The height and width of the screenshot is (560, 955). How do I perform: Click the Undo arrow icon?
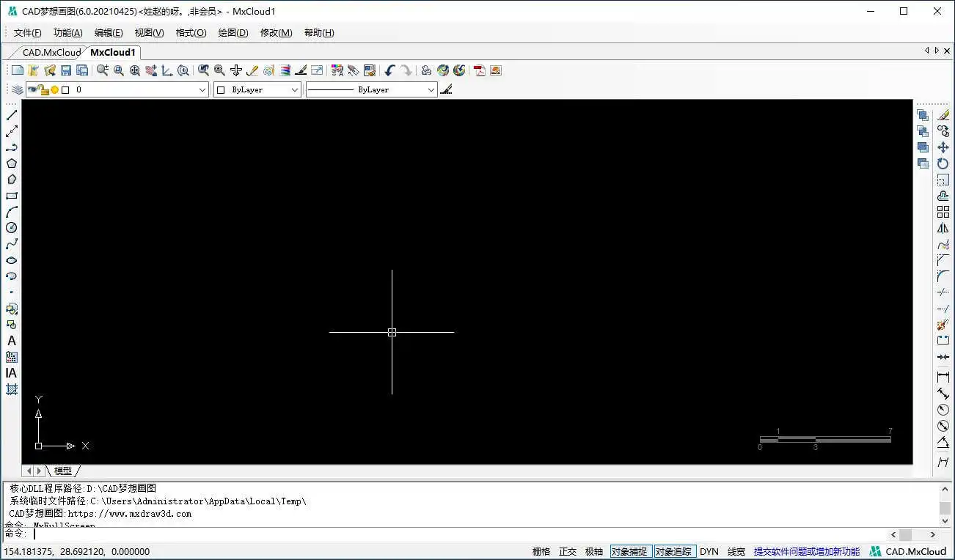coord(389,70)
